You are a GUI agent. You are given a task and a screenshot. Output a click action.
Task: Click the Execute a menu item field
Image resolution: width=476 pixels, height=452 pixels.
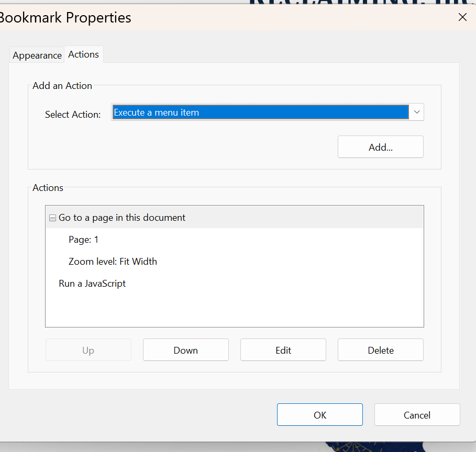pos(260,112)
